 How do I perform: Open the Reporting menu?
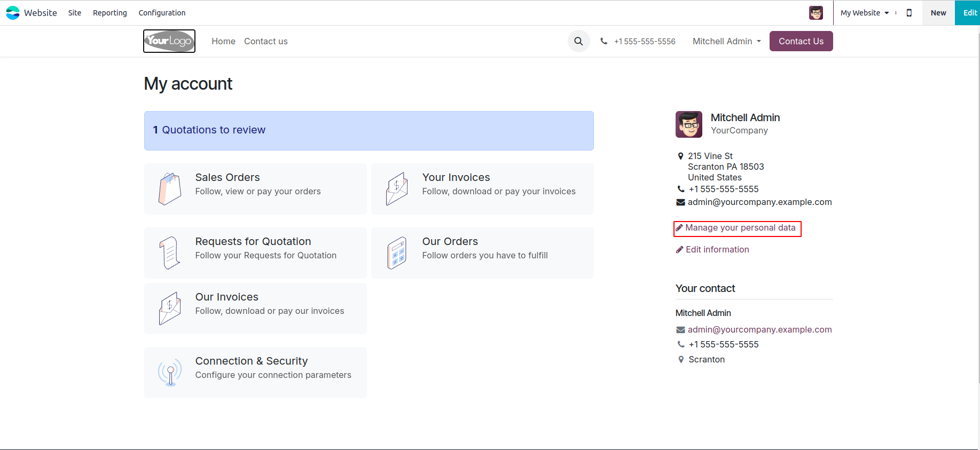tap(110, 13)
